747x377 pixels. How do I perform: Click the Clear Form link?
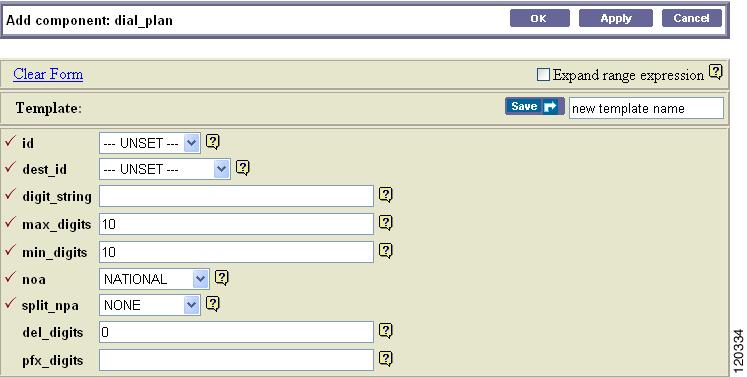click(x=48, y=74)
